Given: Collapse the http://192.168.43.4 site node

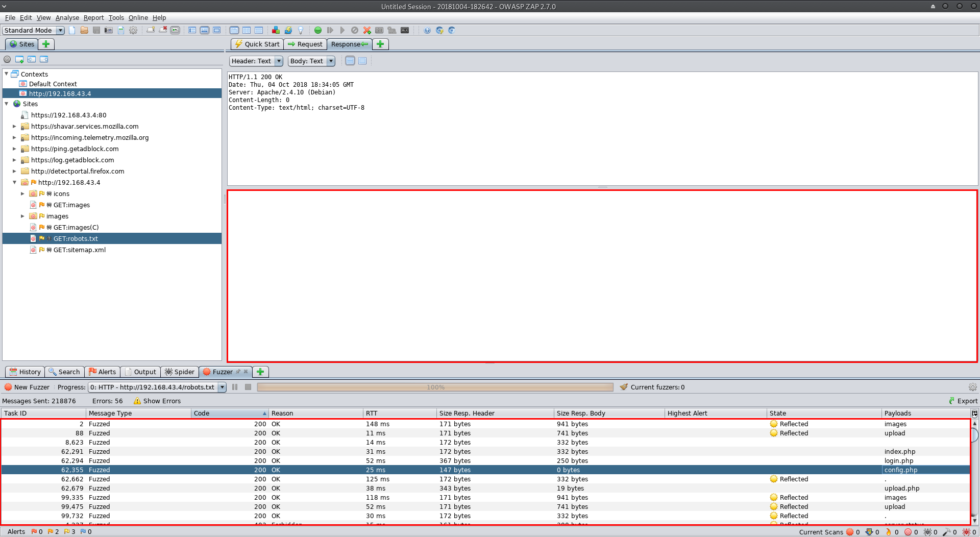Looking at the screenshot, I should (14, 182).
